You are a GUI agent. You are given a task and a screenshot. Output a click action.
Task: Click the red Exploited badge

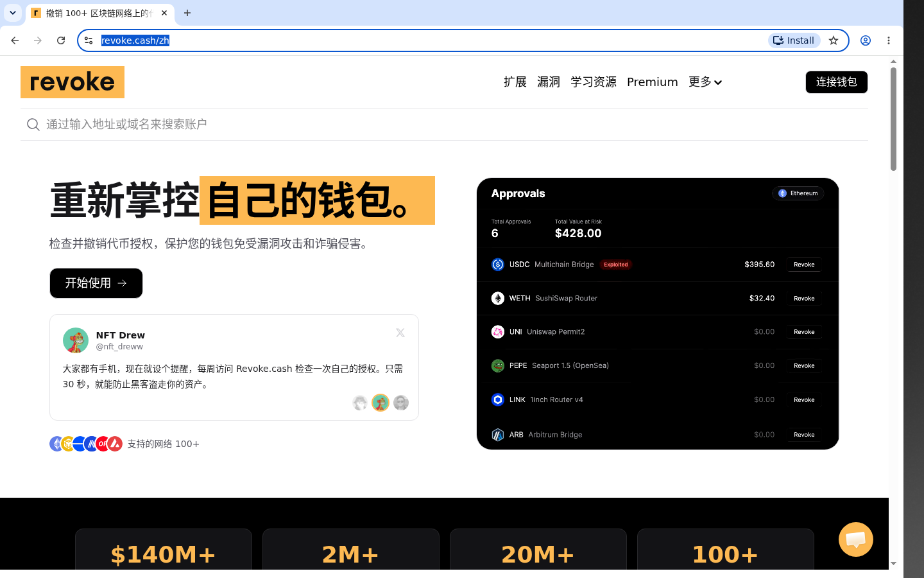click(616, 265)
